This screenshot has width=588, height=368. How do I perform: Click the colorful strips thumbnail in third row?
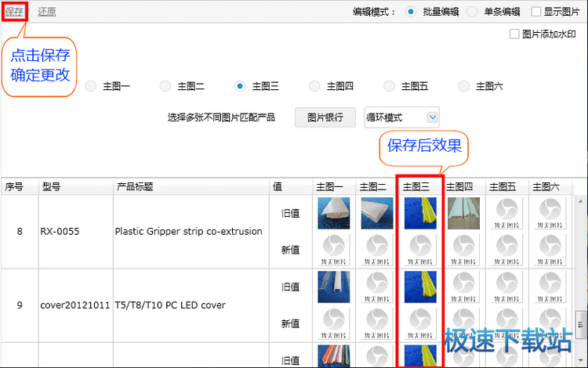(334, 355)
